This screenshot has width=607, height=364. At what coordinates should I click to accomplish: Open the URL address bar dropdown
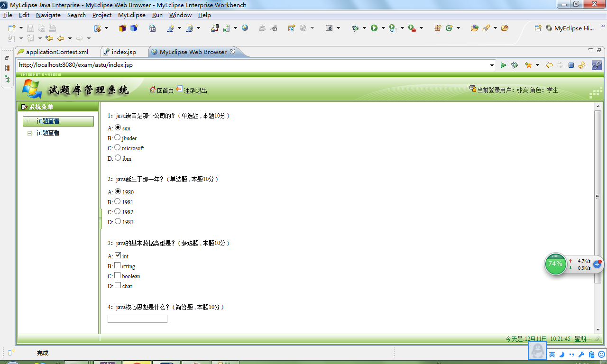tap(492, 65)
